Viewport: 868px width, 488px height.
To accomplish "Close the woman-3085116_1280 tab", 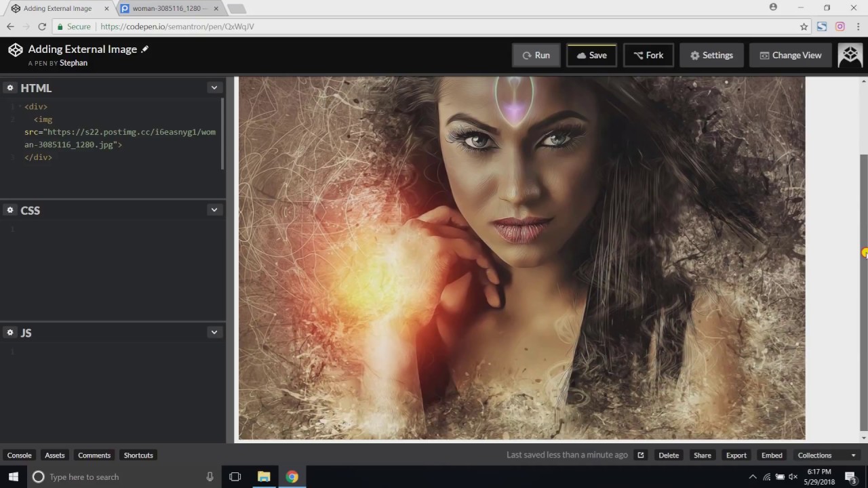I will pyautogui.click(x=216, y=9).
